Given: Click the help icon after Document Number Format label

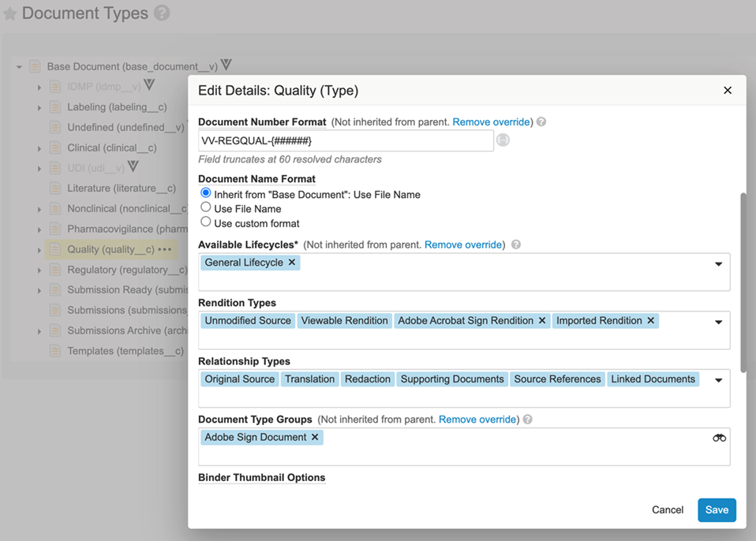Looking at the screenshot, I should (541, 122).
